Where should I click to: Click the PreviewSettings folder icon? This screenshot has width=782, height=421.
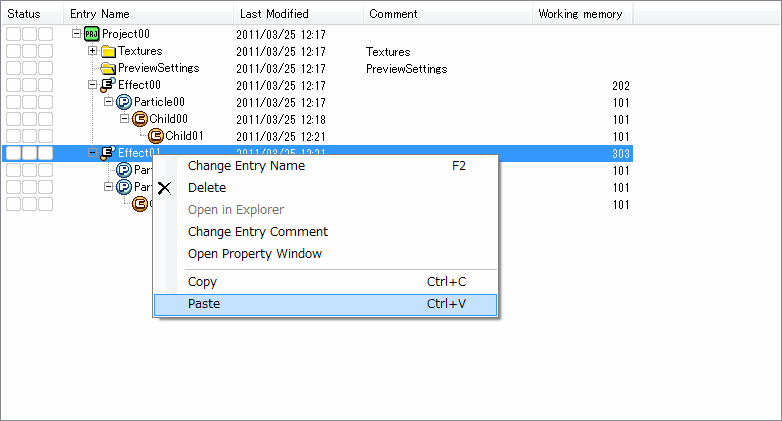coord(109,68)
